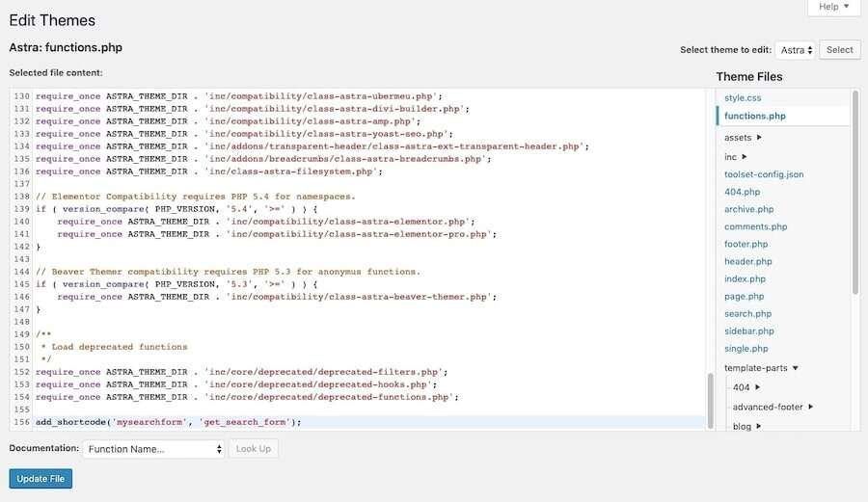
Task: Open header.php file
Action: coord(747,261)
